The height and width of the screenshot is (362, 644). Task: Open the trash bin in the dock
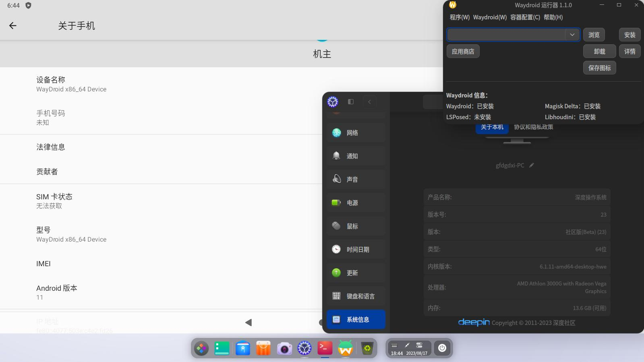click(x=367, y=348)
